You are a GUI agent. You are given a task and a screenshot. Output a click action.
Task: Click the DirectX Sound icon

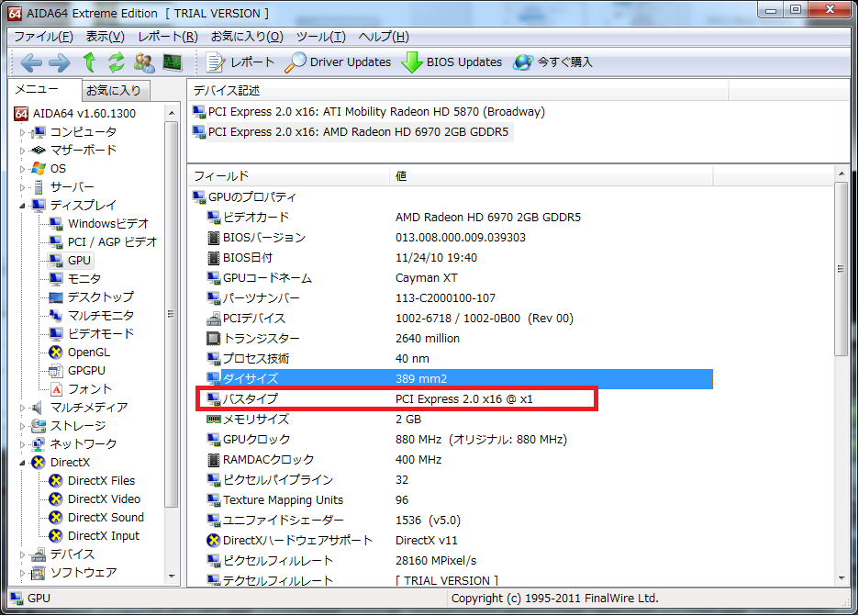(x=56, y=518)
